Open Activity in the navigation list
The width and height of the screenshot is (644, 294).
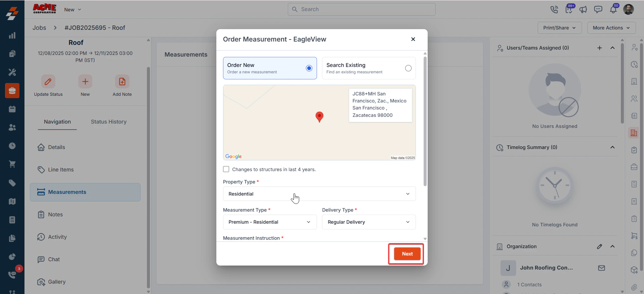click(85, 237)
